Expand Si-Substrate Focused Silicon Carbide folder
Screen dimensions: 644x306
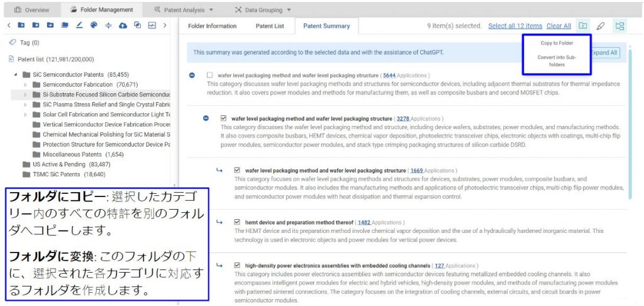tap(25, 94)
